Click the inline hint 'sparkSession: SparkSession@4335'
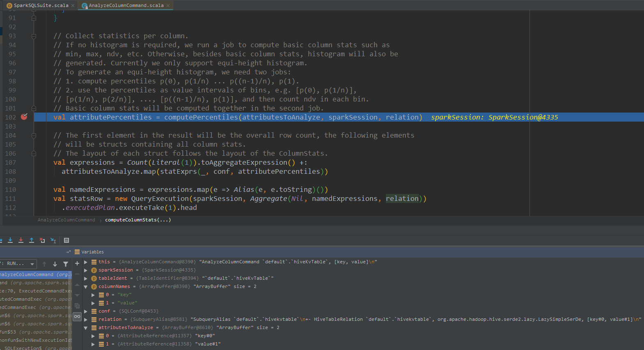644x350 pixels. tap(495, 117)
